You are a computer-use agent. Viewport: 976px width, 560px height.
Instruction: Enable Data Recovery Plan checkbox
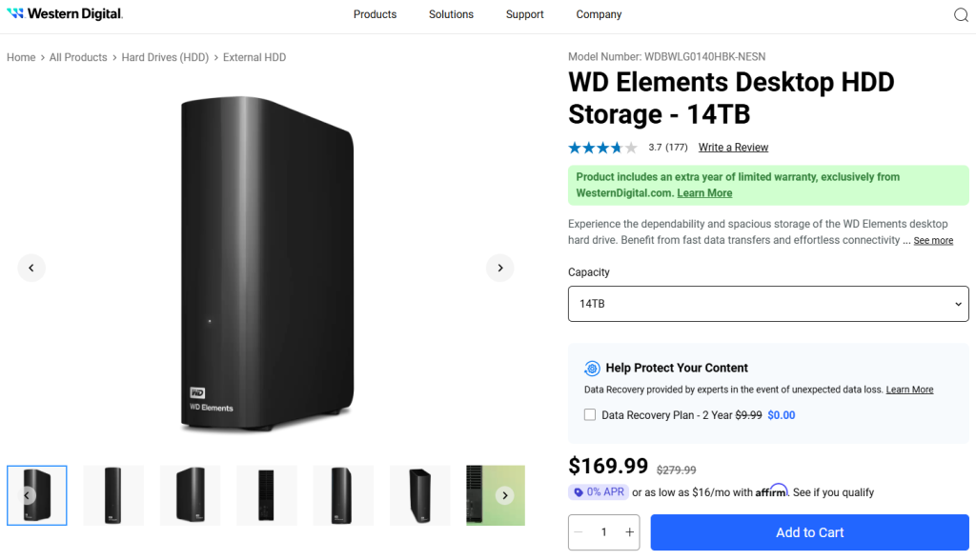(590, 415)
